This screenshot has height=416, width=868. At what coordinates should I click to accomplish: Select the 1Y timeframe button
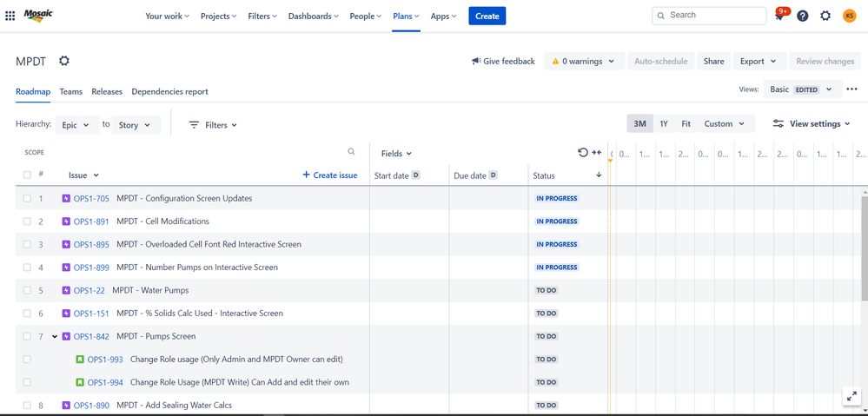pyautogui.click(x=663, y=124)
